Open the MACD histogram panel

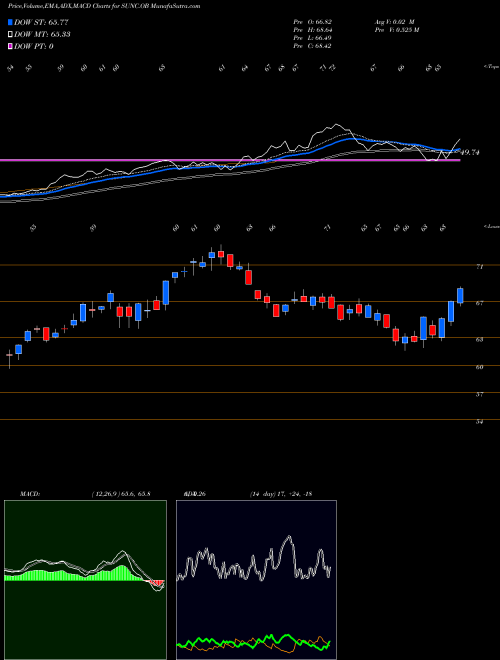tap(85, 580)
